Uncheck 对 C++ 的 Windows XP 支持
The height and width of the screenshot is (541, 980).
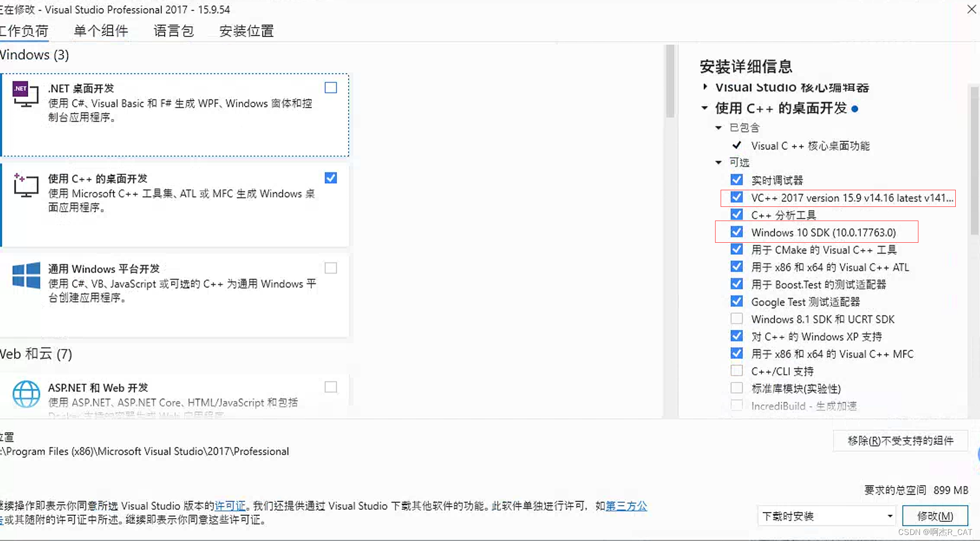click(736, 336)
